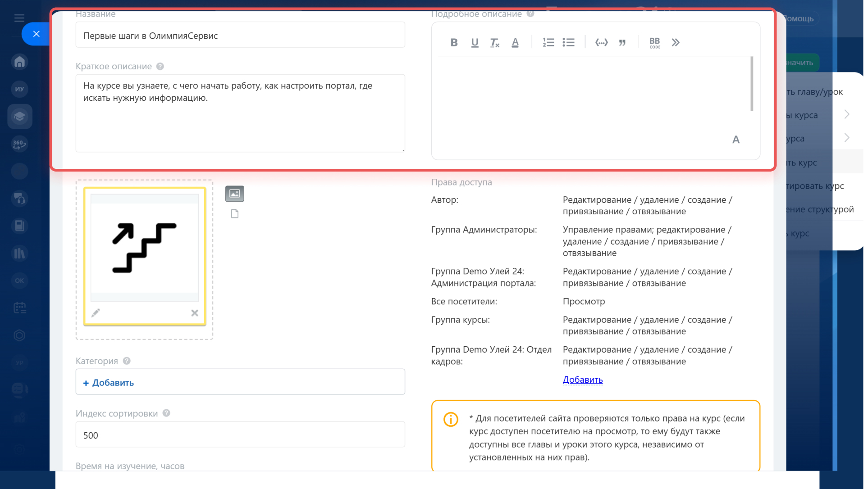Open text color picker in editor
Screen dimensions: 868x489
click(x=515, y=42)
